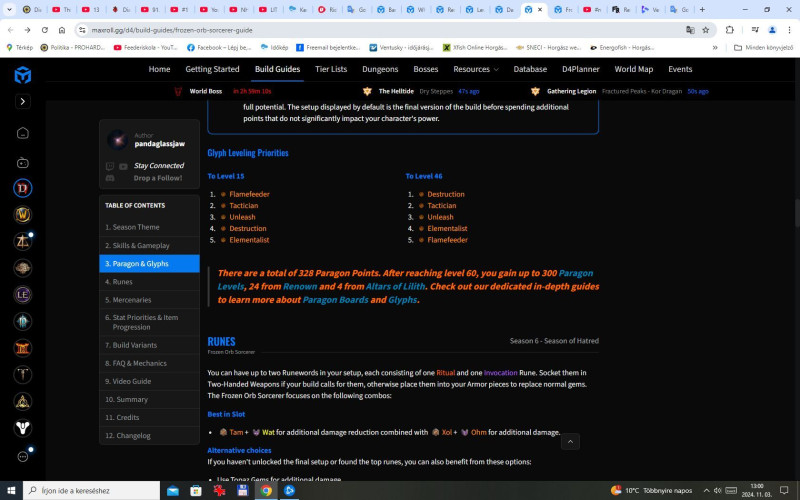Viewport: 800px width, 500px height.
Task: Open Destruction glyph under To Level 46
Action: click(x=446, y=194)
